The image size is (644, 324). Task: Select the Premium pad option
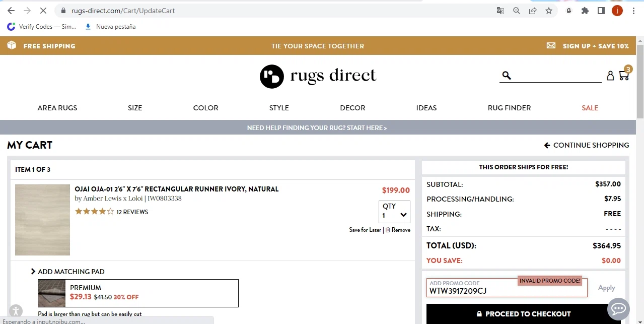tap(138, 293)
